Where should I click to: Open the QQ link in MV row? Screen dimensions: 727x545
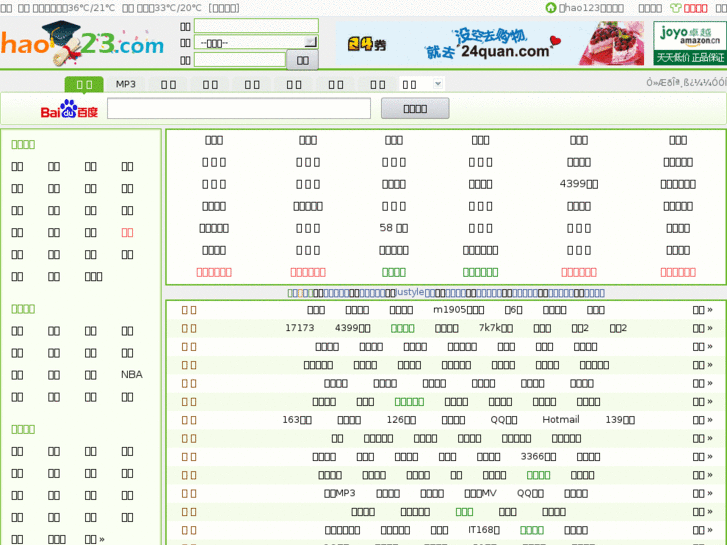pyautogui.click(x=530, y=493)
